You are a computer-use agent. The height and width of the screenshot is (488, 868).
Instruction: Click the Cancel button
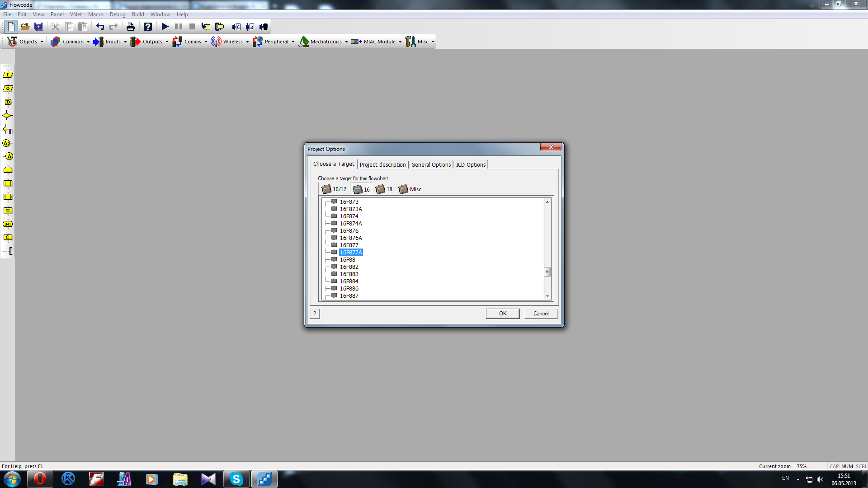point(541,314)
